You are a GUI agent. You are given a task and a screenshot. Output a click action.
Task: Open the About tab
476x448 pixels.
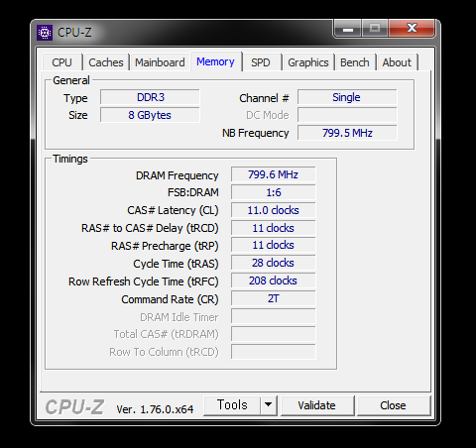coord(397,62)
